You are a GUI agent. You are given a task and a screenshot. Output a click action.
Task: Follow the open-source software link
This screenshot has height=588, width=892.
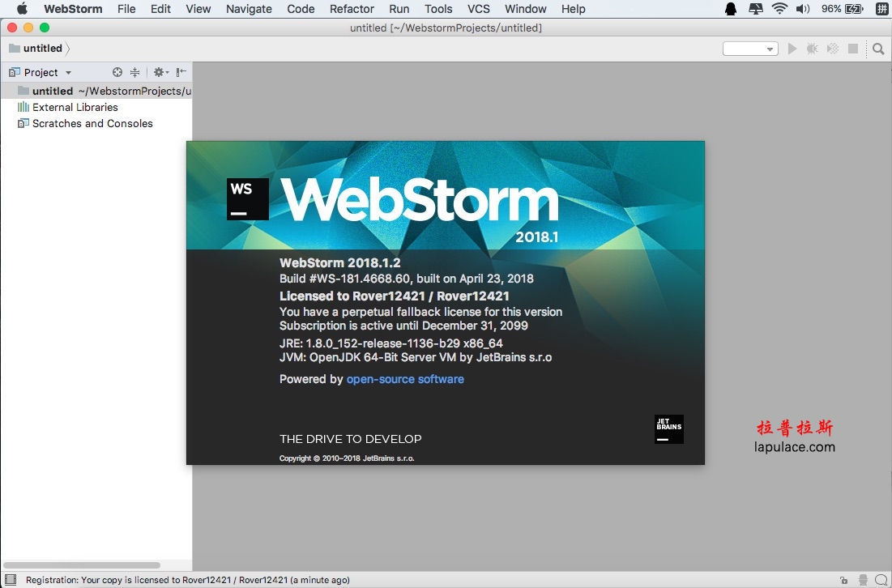(405, 379)
